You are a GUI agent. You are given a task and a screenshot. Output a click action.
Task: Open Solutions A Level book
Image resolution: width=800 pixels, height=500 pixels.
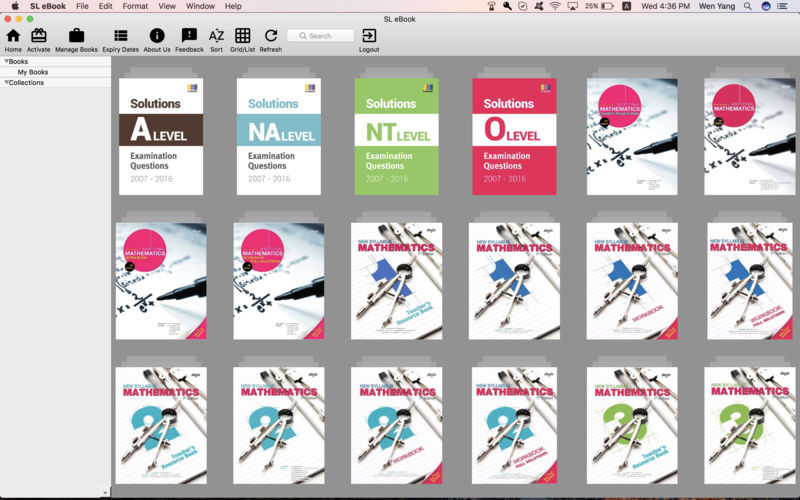tap(161, 136)
